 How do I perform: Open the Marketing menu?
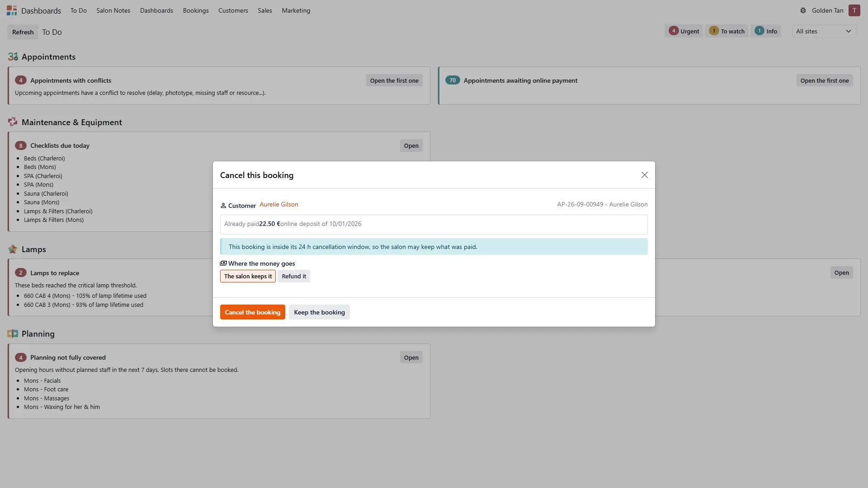point(296,10)
